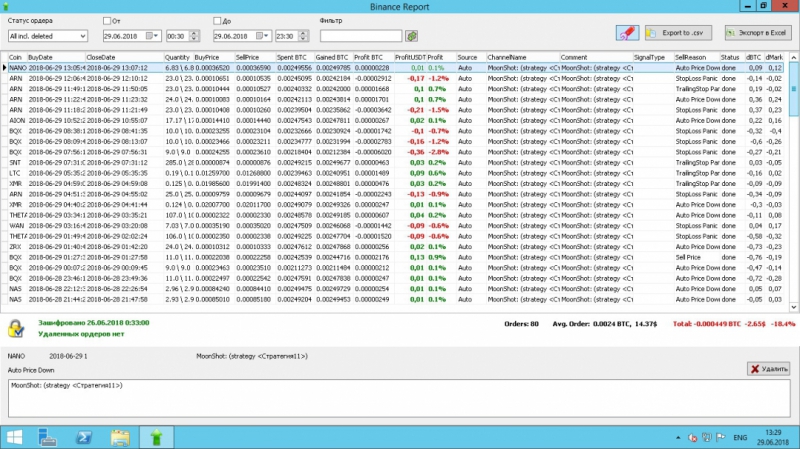Select the SNT order row

395,162
